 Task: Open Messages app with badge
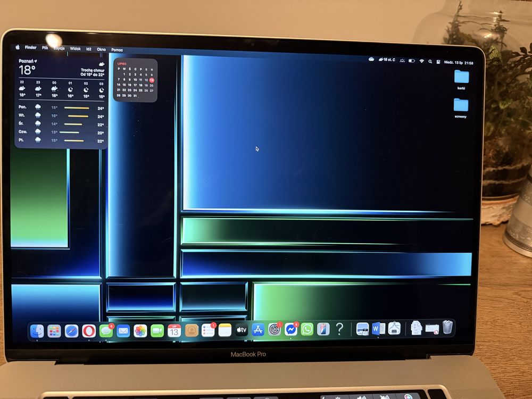coord(106,331)
